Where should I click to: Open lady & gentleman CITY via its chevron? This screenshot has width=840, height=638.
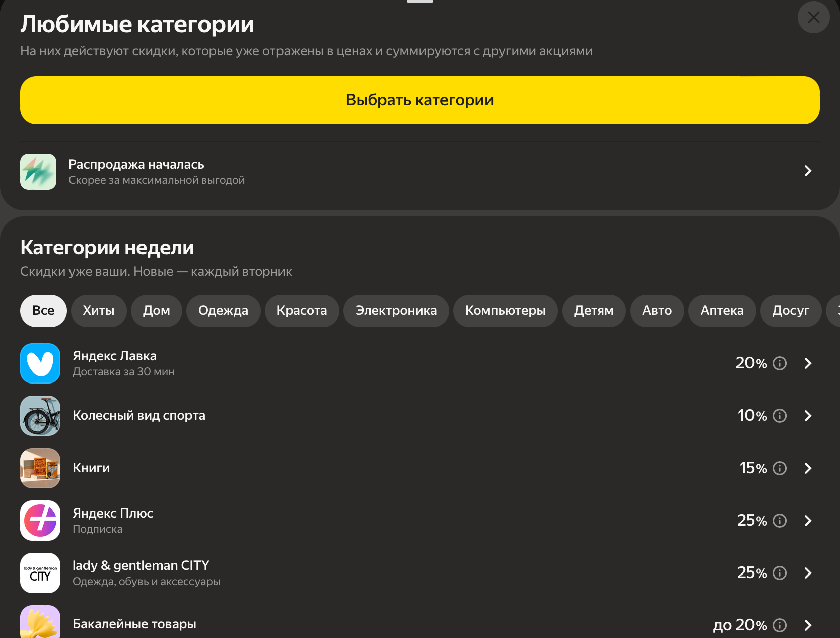pyautogui.click(x=808, y=573)
